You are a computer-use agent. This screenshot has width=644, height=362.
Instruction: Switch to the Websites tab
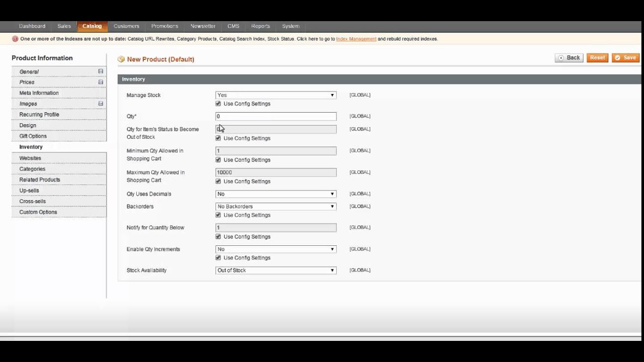(x=59, y=158)
